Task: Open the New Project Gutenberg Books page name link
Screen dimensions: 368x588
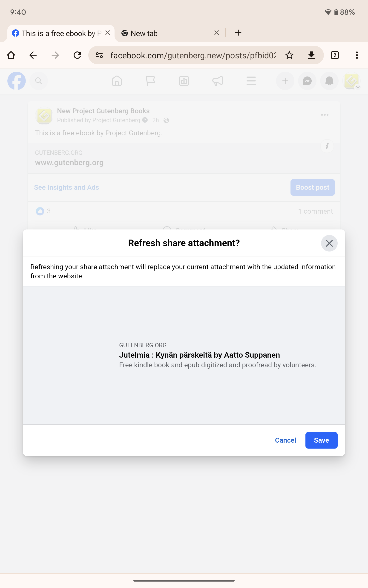Action: point(103,111)
